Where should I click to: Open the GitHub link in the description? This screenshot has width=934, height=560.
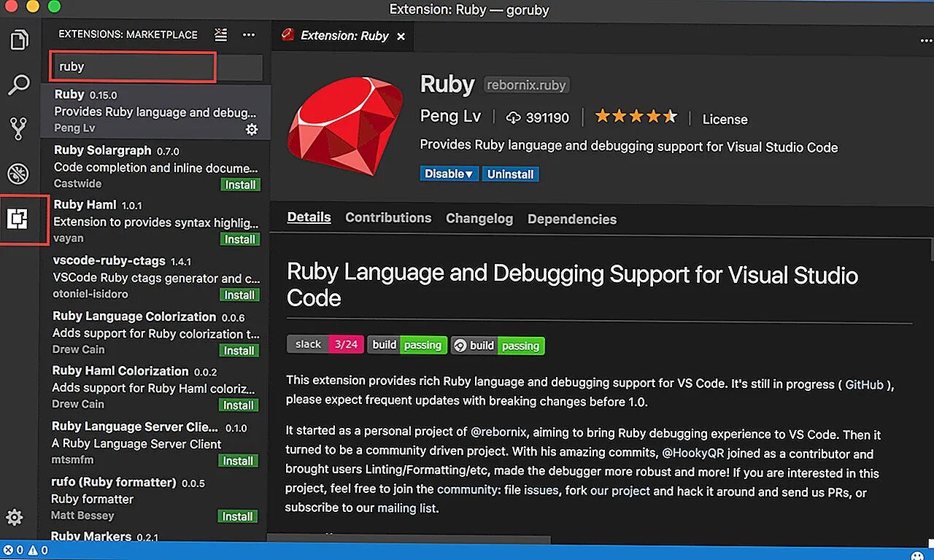(864, 384)
